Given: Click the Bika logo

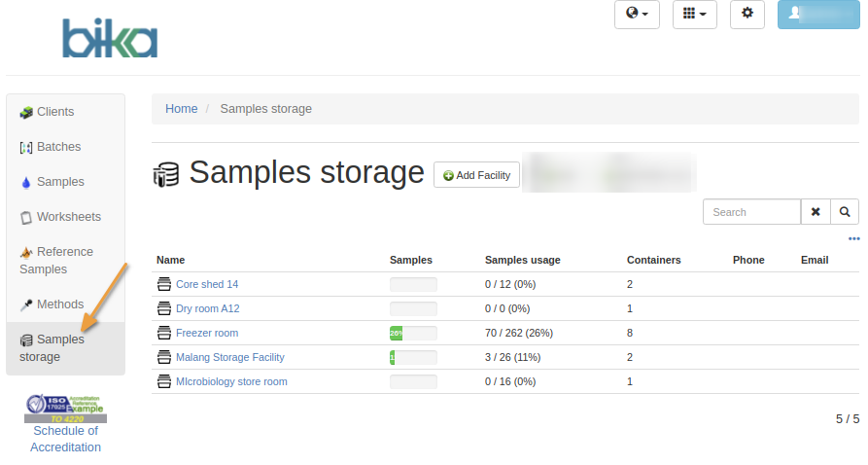Looking at the screenshot, I should coord(110,38).
